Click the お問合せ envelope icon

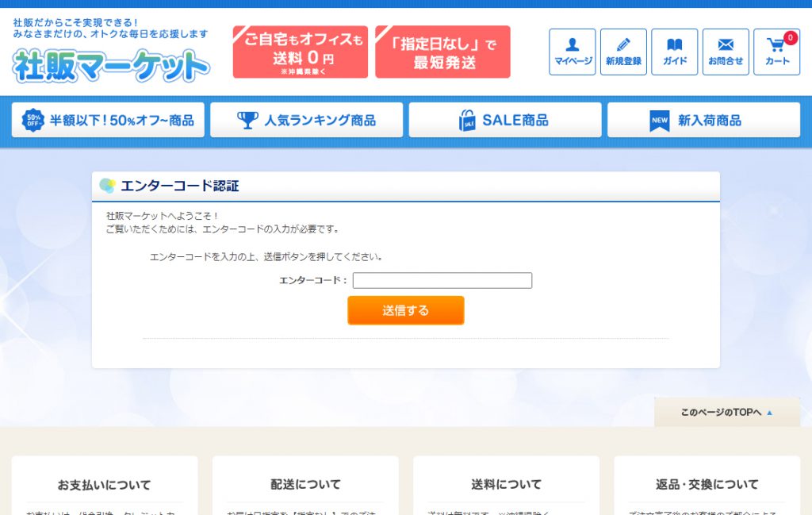[725, 46]
